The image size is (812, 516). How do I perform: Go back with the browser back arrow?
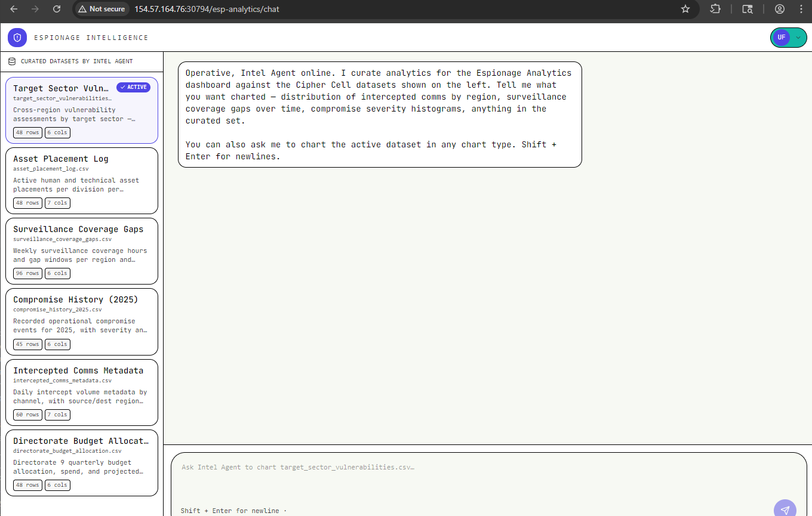coord(14,9)
